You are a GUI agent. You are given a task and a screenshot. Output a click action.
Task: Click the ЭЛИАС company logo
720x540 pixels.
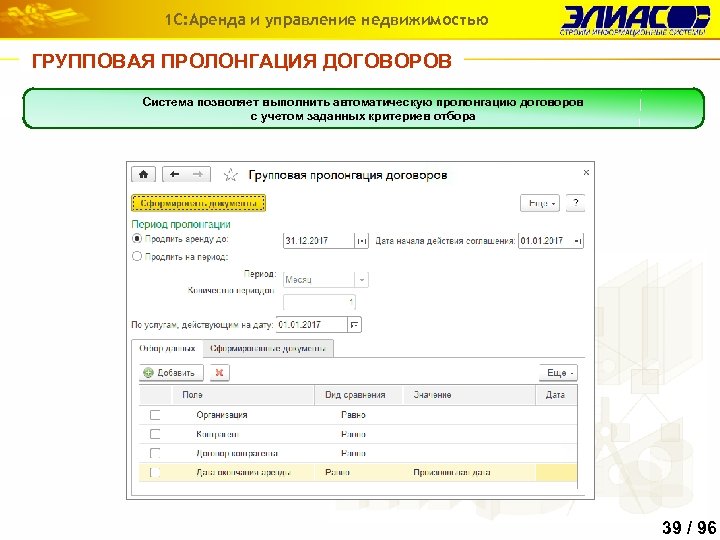click(635, 20)
